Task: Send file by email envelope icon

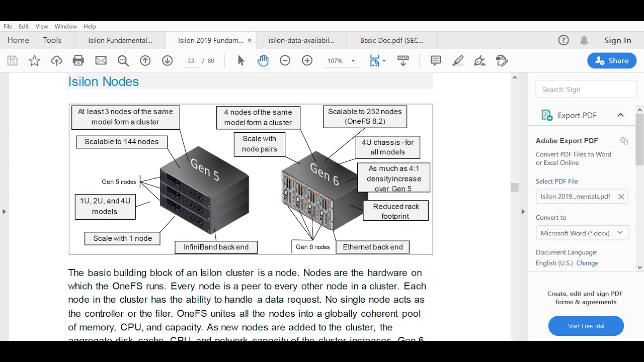Action: tap(101, 61)
